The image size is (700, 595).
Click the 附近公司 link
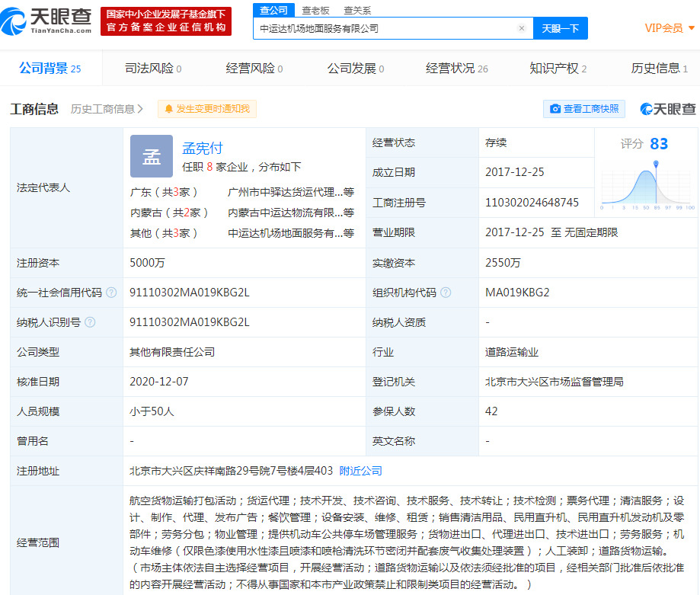(x=361, y=471)
